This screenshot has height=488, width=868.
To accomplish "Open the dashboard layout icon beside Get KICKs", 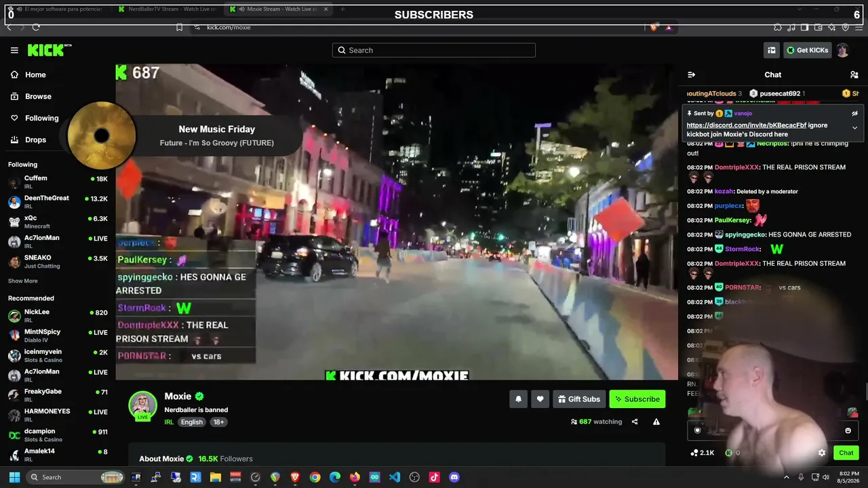I will [x=772, y=50].
